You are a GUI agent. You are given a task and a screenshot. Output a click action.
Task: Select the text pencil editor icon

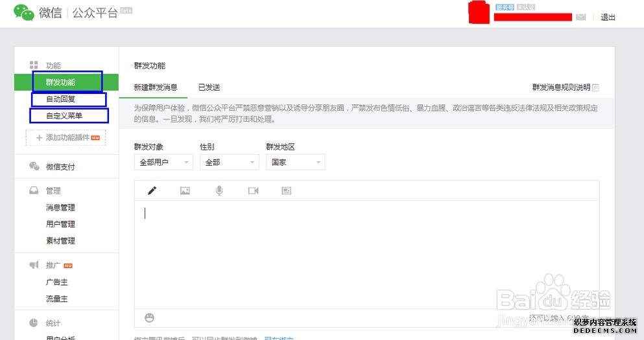[x=152, y=190]
